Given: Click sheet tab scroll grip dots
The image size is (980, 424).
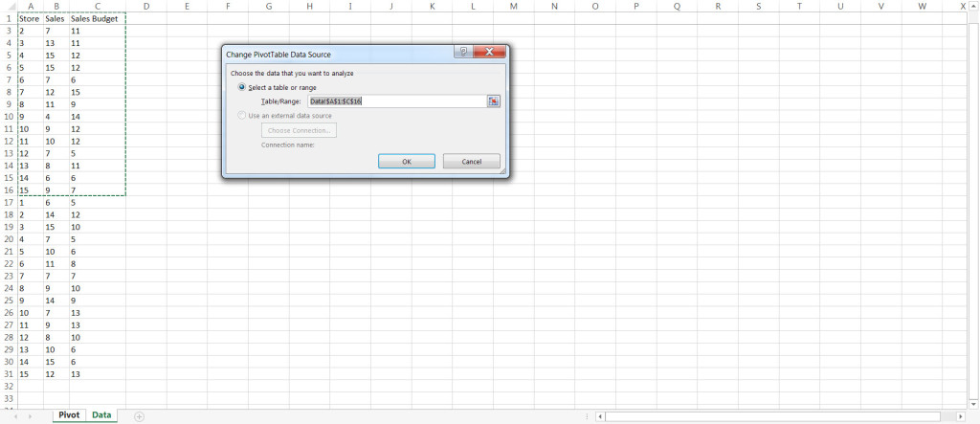Looking at the screenshot, I should pyautogui.click(x=587, y=416).
